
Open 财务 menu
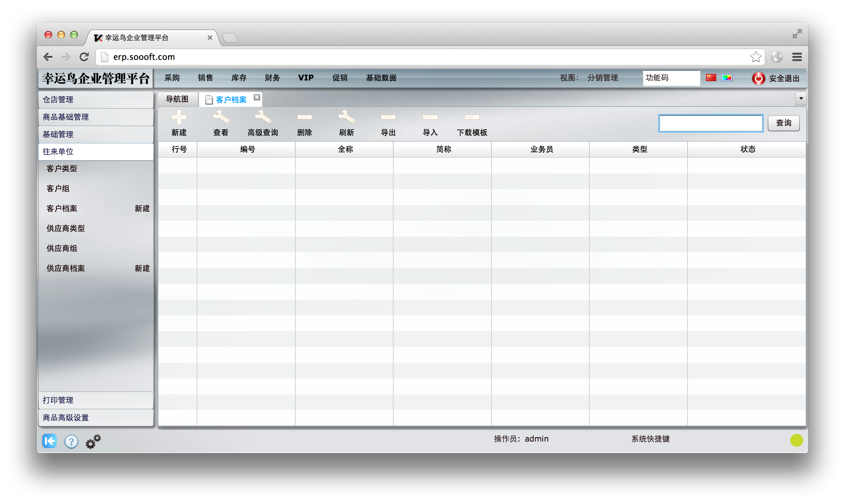coord(272,78)
